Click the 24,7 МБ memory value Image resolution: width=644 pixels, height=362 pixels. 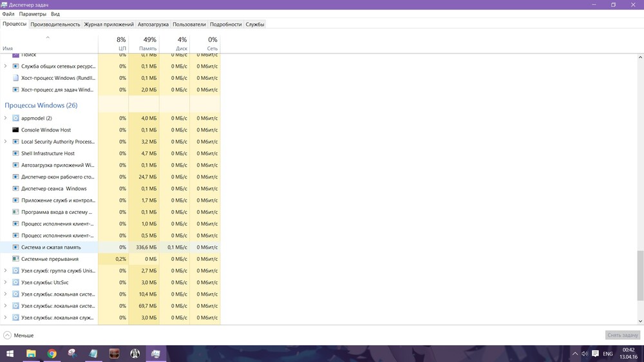point(147,176)
